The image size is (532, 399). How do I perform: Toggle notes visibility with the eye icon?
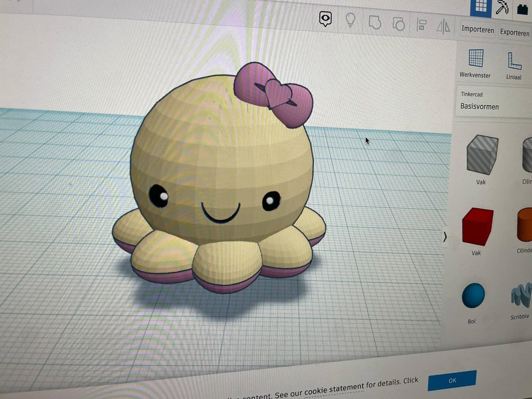(x=325, y=19)
